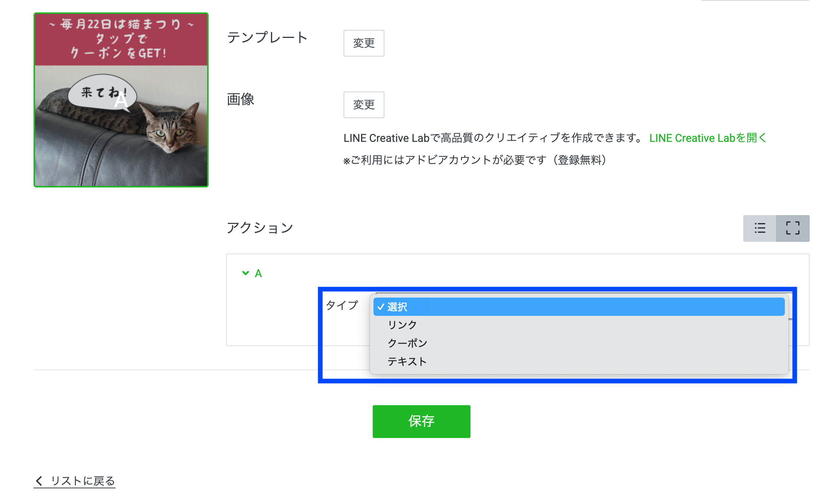Collapse section A using the green chevron
This screenshot has height=504, width=837.
[x=245, y=273]
